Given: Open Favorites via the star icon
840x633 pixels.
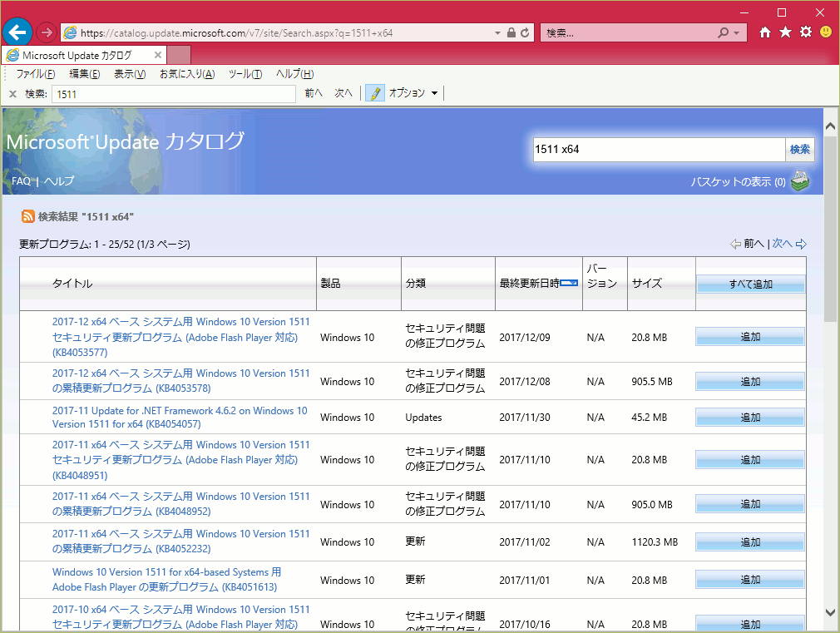Looking at the screenshot, I should click(785, 32).
